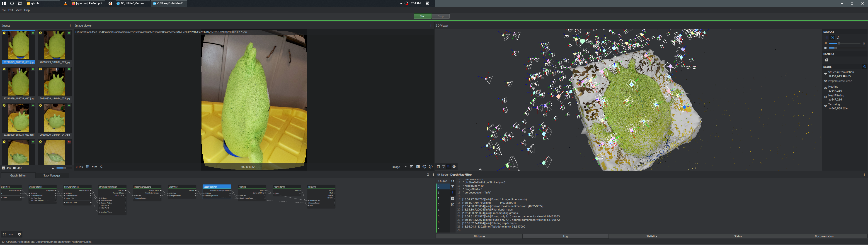Open the log in an external viewer

click(453, 204)
